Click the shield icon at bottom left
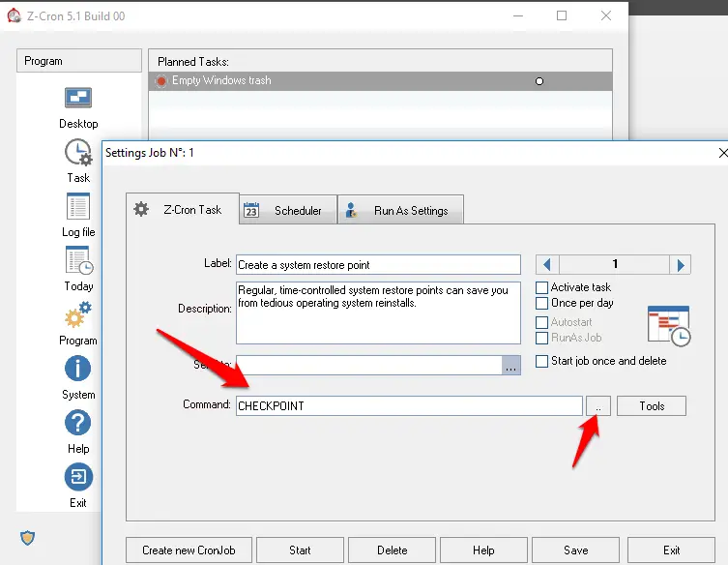728x565 pixels. click(27, 538)
